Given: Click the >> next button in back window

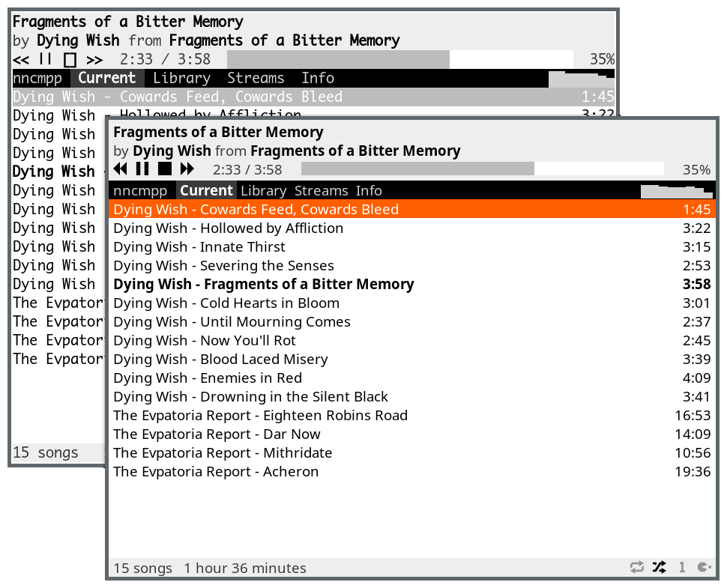Looking at the screenshot, I should pyautogui.click(x=94, y=59).
